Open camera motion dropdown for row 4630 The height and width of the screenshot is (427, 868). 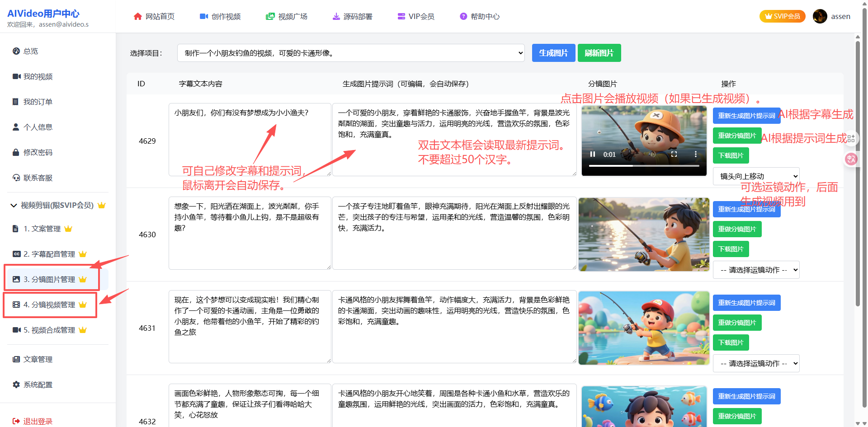click(x=756, y=270)
